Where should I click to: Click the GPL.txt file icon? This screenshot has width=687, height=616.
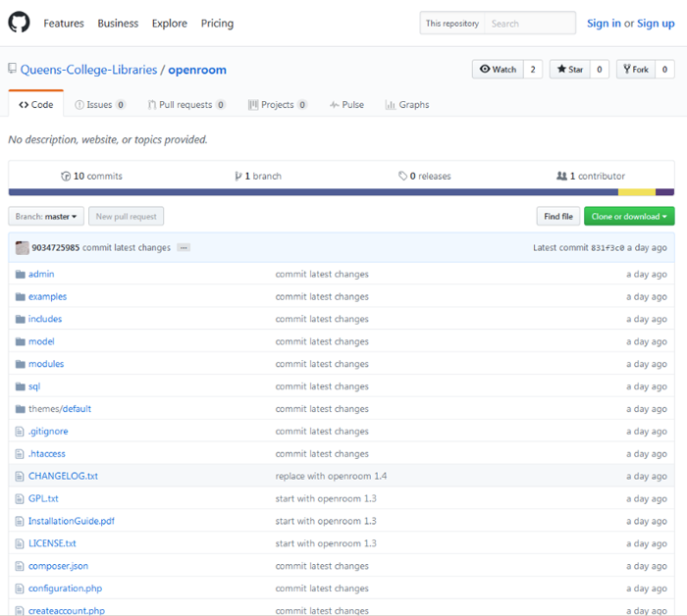20,498
